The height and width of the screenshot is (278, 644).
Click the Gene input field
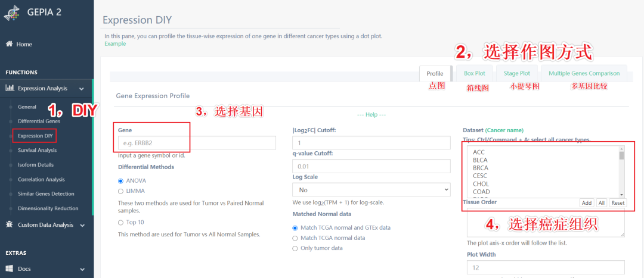point(197,143)
